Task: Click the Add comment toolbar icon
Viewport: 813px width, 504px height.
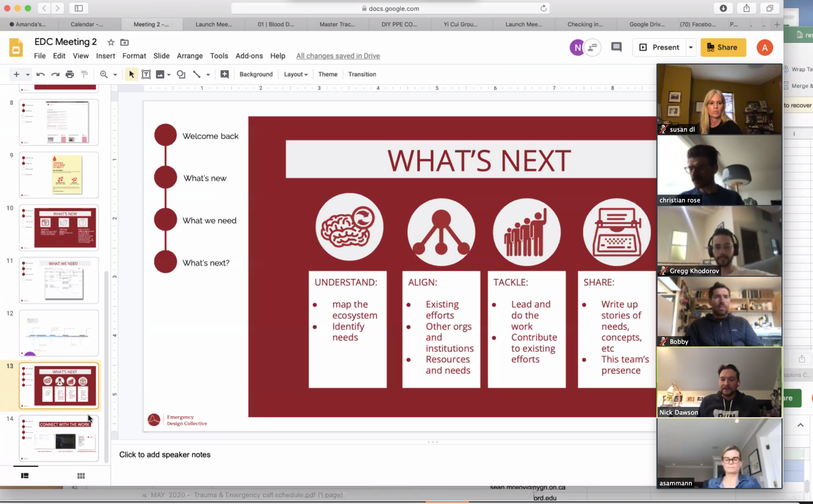Action: point(225,74)
